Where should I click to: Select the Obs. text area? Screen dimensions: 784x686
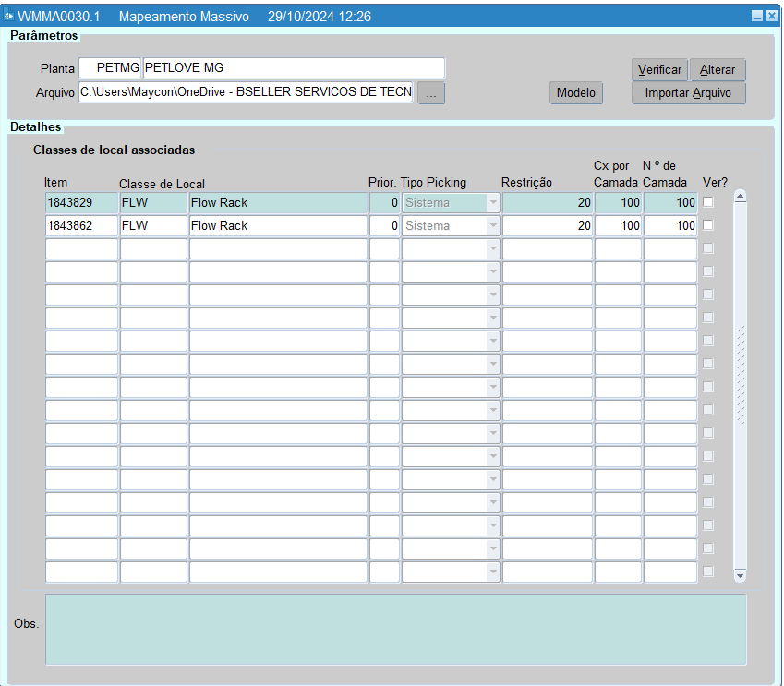click(x=395, y=629)
